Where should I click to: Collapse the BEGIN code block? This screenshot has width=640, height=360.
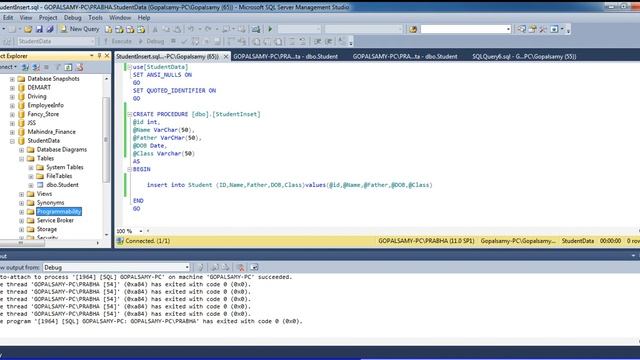coord(129,169)
